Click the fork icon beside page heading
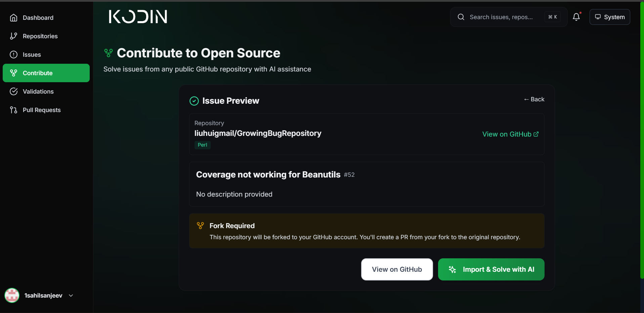 [109, 53]
